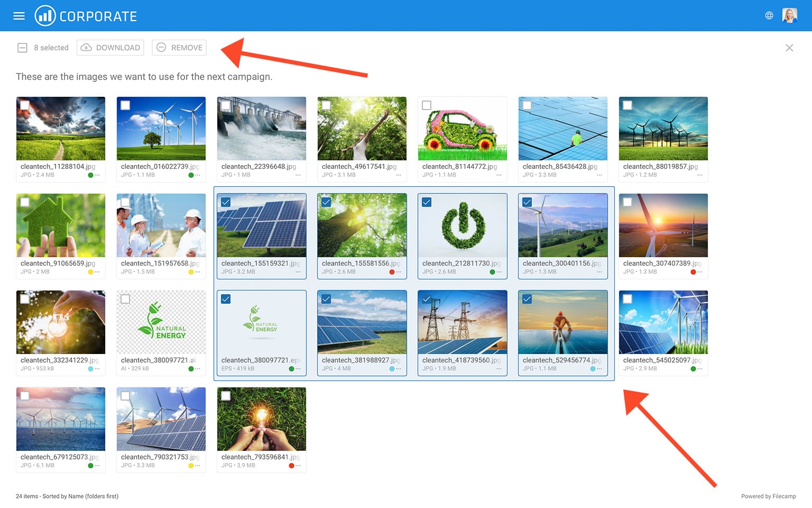The height and width of the screenshot is (508, 812).
Task: Click yellow label dot on cleantech_151957658.jpg
Action: tap(191, 272)
